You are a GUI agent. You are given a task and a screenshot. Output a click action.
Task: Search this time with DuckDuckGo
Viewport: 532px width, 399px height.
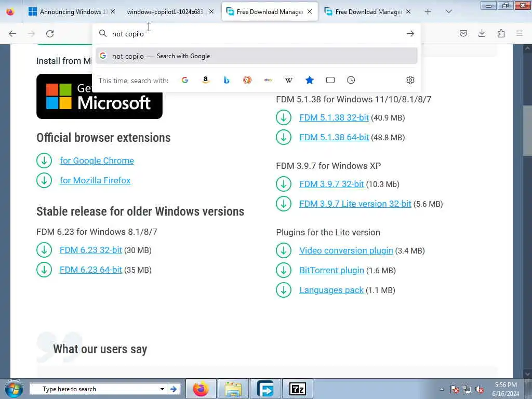(x=247, y=80)
